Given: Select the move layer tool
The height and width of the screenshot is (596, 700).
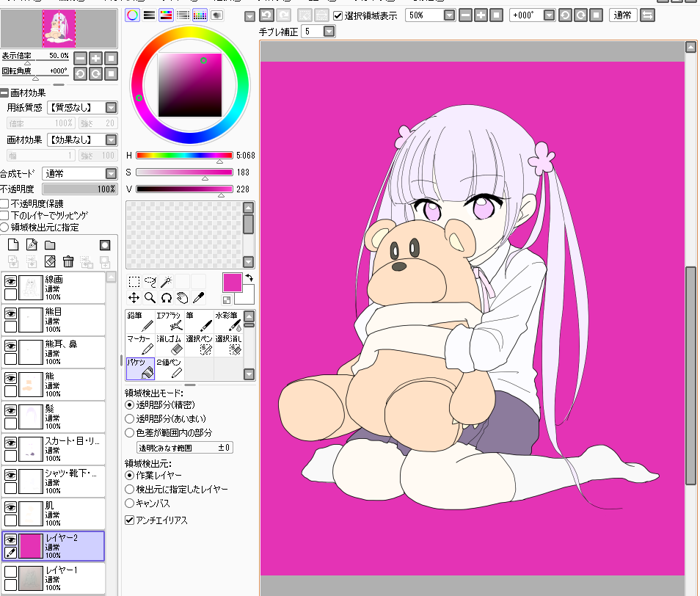Looking at the screenshot, I should point(134,298).
